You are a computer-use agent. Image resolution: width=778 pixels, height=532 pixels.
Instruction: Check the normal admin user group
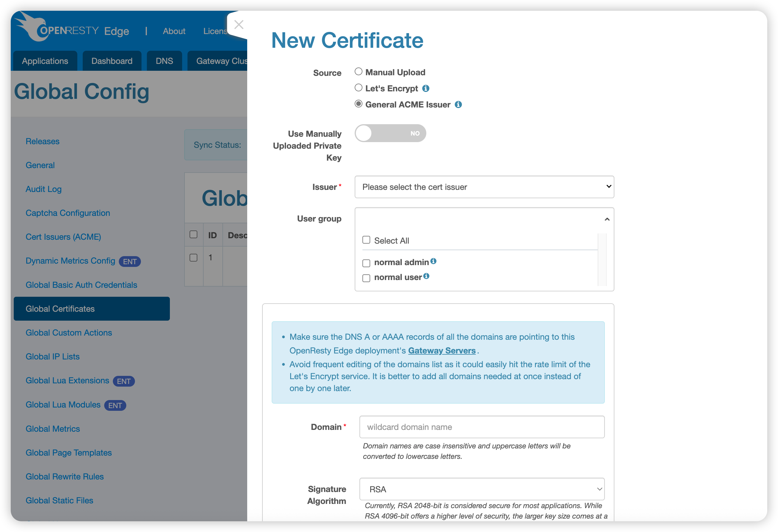(366, 263)
